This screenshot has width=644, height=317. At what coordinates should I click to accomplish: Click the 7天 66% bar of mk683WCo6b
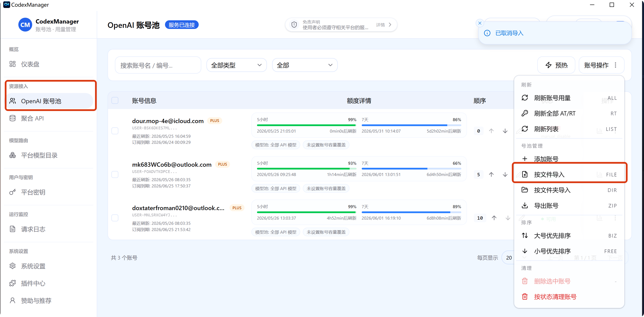[411, 168]
